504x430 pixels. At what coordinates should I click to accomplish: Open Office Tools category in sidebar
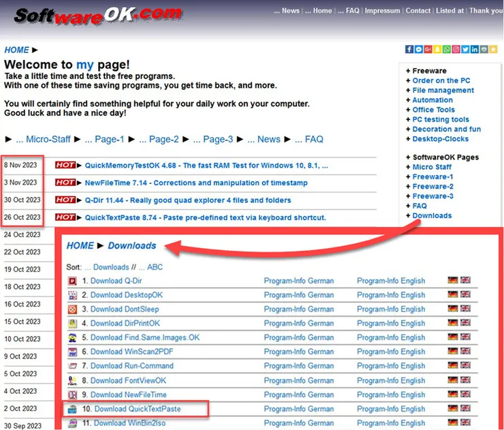coord(433,110)
